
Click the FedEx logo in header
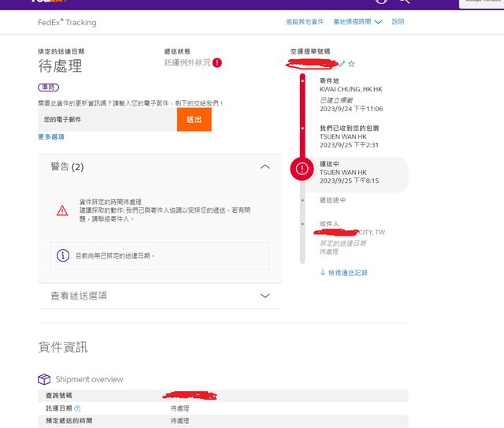47,2
